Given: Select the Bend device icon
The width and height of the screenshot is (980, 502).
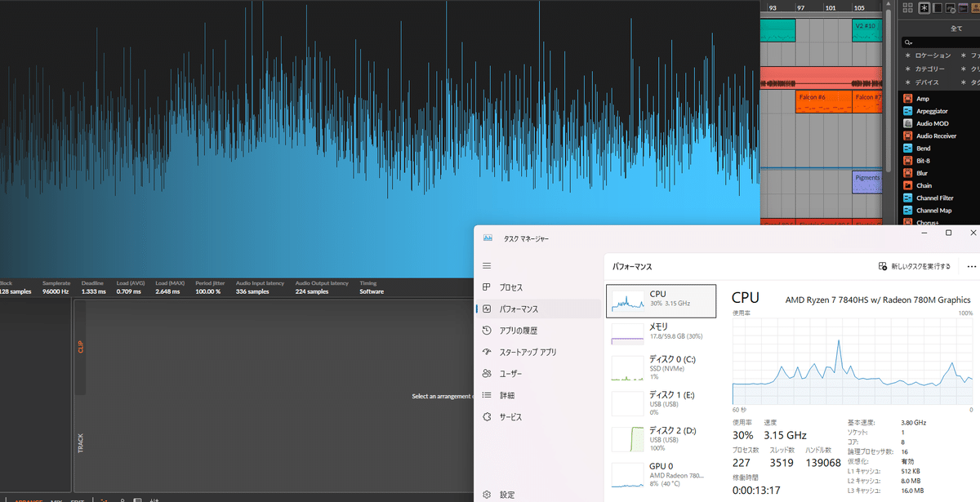Looking at the screenshot, I should click(907, 149).
